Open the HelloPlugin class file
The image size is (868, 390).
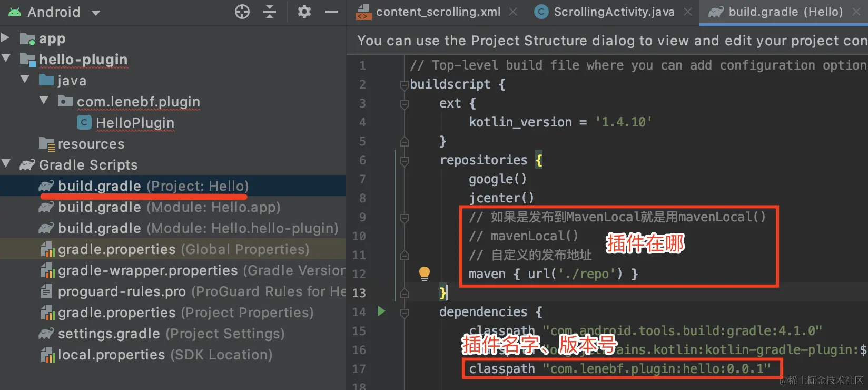(x=135, y=123)
